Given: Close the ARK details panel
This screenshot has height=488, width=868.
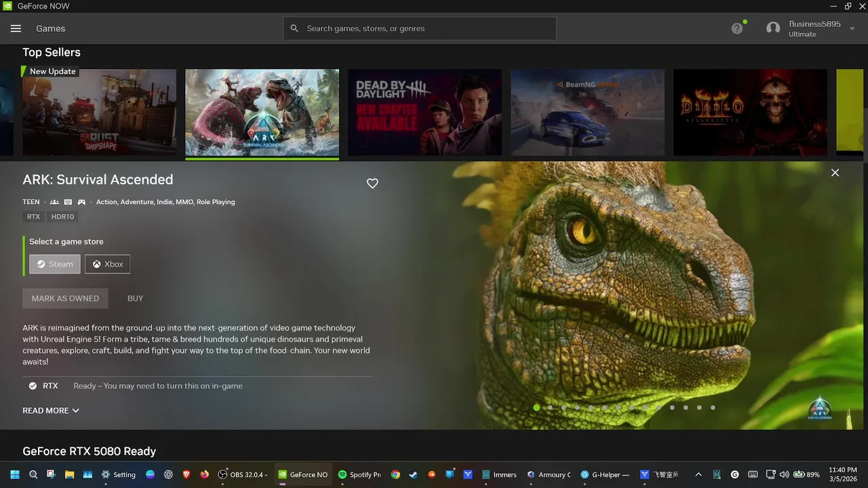Looking at the screenshot, I should click(835, 173).
